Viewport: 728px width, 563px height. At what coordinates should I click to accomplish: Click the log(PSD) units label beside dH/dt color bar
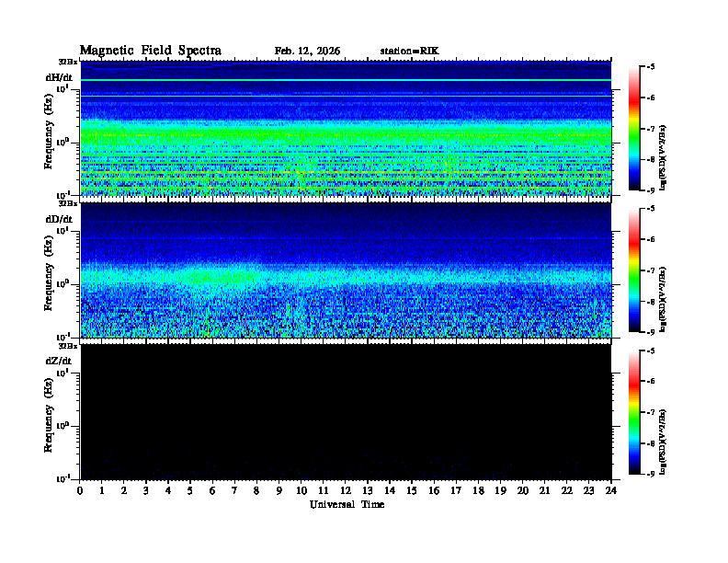663,157
